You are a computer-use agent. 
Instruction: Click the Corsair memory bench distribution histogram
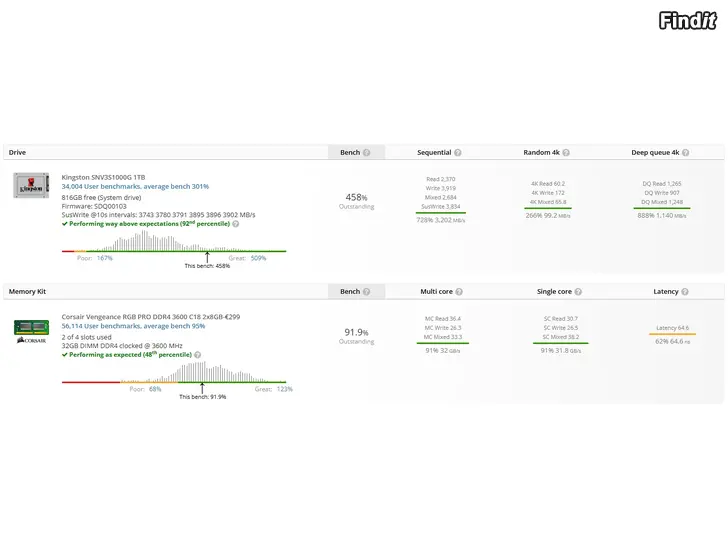pyautogui.click(x=174, y=372)
